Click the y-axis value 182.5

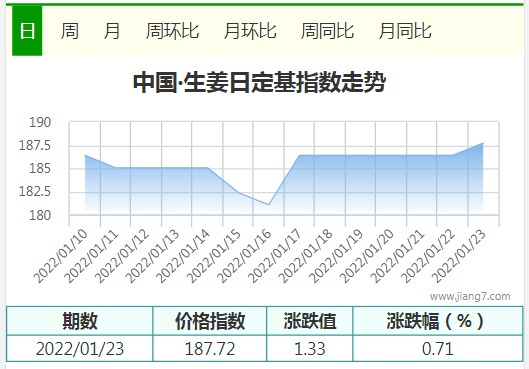coord(35,192)
